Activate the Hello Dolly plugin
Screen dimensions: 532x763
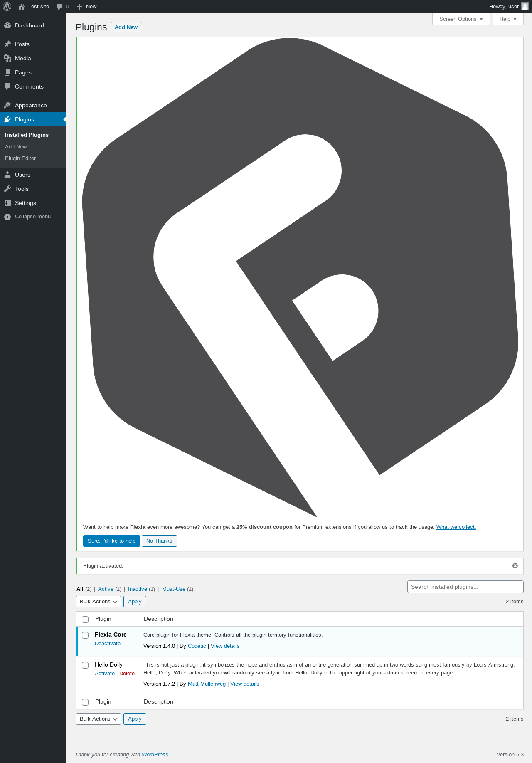point(105,674)
